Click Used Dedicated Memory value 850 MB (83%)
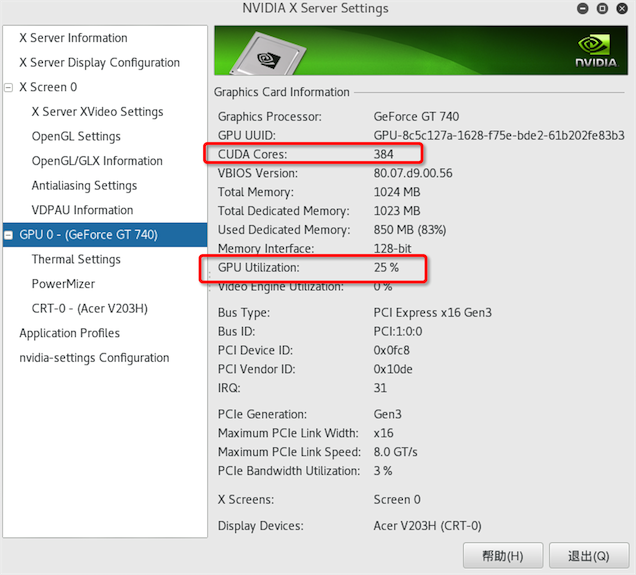The width and height of the screenshot is (636, 575). pos(410,230)
